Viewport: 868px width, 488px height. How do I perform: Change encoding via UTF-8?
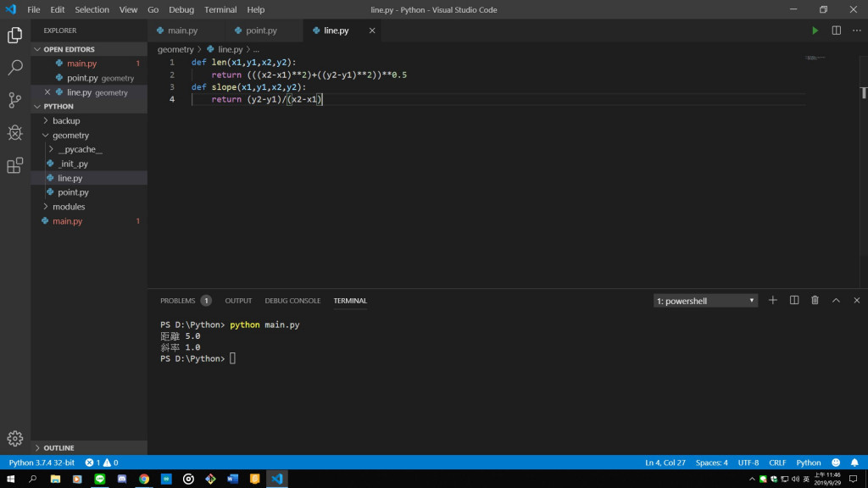tap(748, 463)
